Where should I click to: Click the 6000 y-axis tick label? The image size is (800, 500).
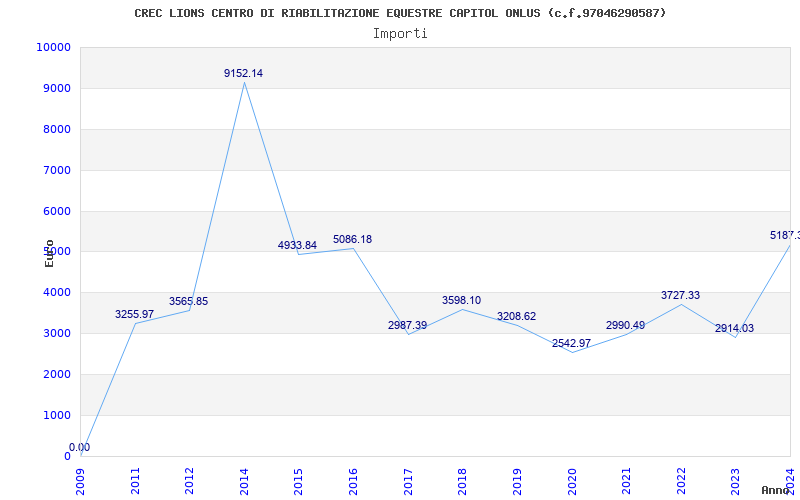click(x=56, y=211)
